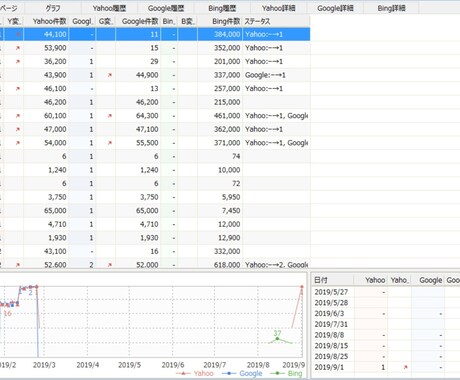Select the Bing件数 cell 72
This screenshot has width=460, height=380.
pos(220,184)
